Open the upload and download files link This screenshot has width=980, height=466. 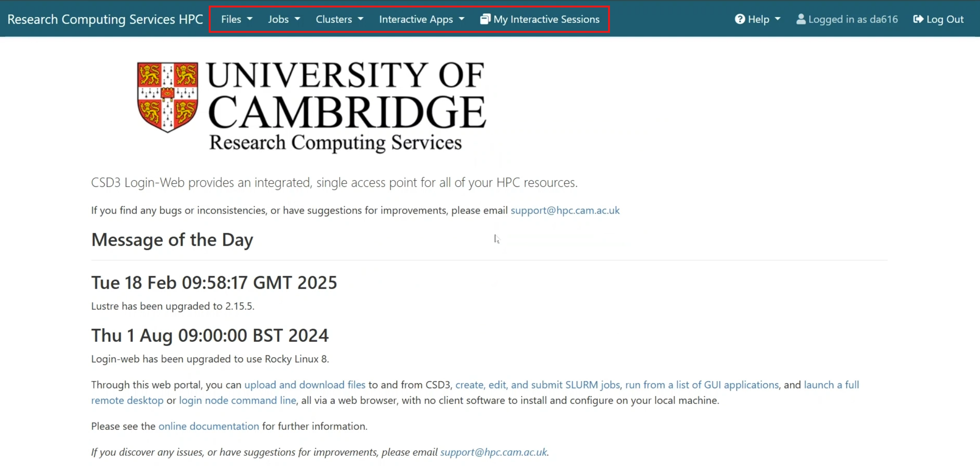coord(305,385)
